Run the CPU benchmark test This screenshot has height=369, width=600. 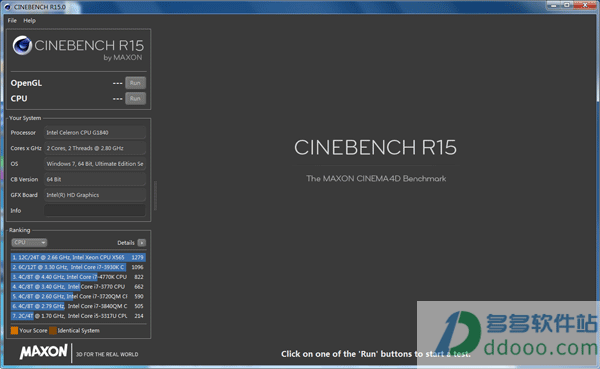coord(135,98)
